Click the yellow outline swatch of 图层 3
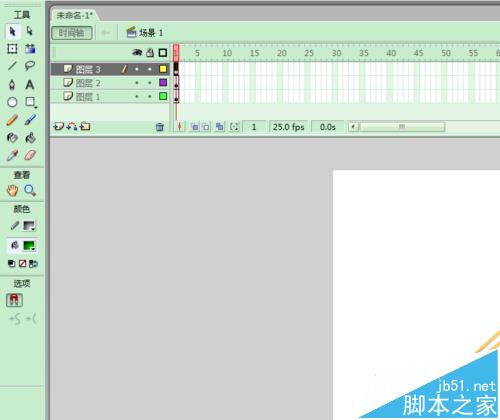This screenshot has width=500, height=420. [x=163, y=69]
